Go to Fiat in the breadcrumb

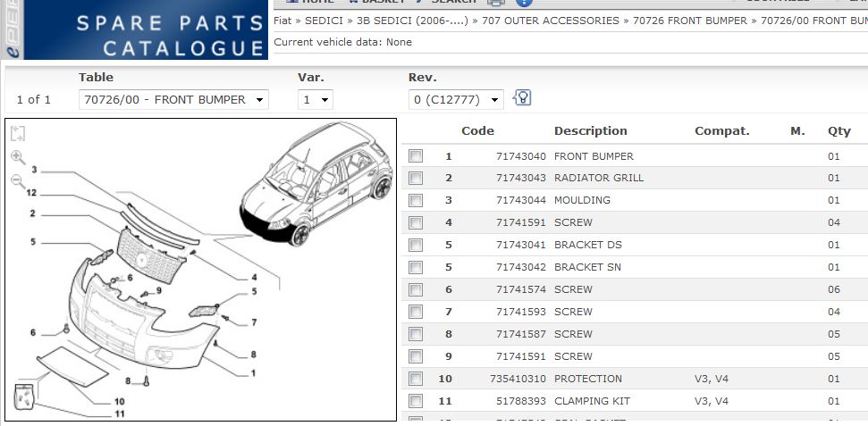tap(282, 21)
